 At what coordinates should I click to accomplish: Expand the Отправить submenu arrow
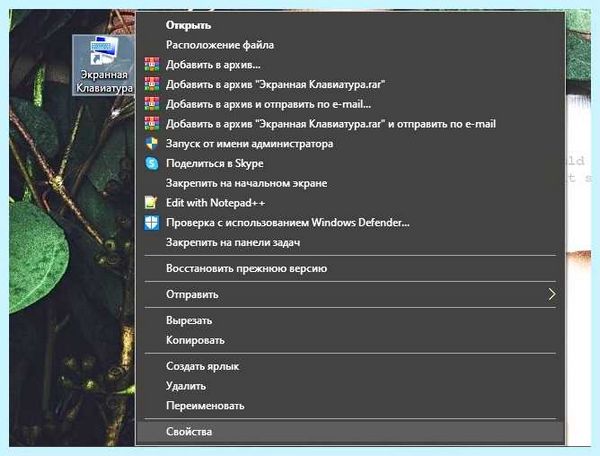click(x=551, y=294)
